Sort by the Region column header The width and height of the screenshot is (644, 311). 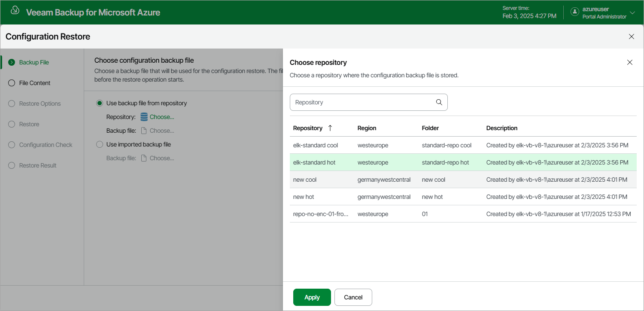pos(367,128)
